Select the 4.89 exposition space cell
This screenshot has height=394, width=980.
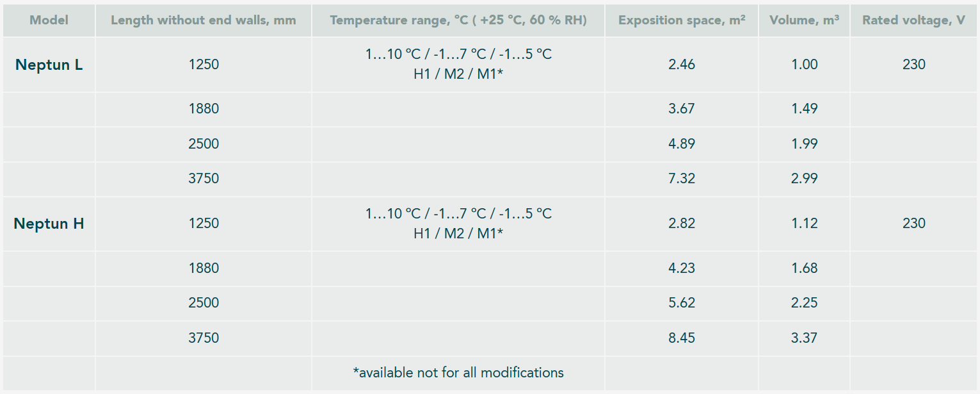click(x=682, y=144)
